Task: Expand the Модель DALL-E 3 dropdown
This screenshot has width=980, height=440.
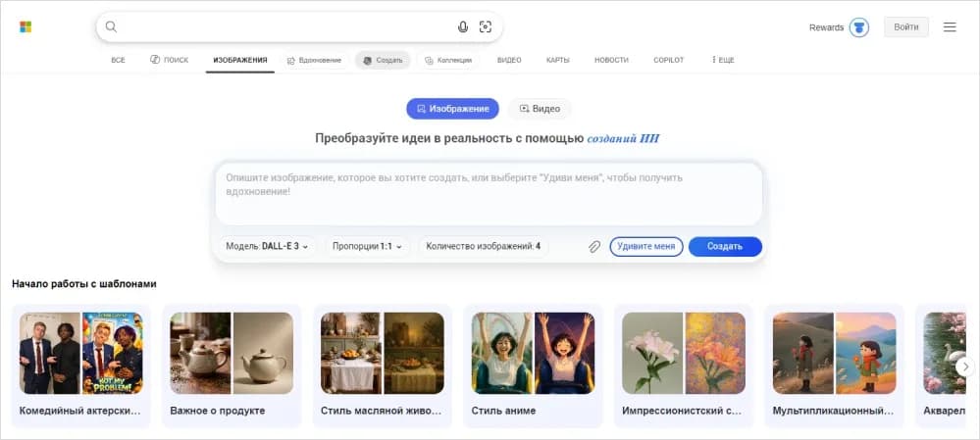Action: pyautogui.click(x=267, y=247)
